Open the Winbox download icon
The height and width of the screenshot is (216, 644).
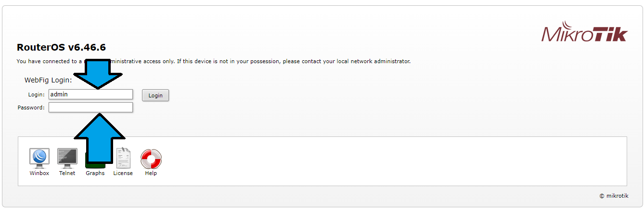click(x=39, y=158)
